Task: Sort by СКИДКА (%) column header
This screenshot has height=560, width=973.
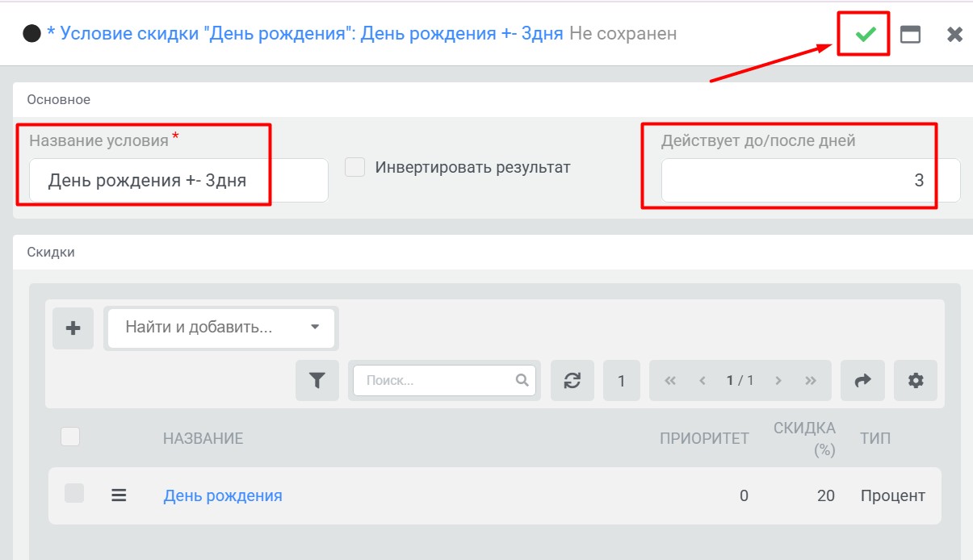Action: [x=804, y=438]
